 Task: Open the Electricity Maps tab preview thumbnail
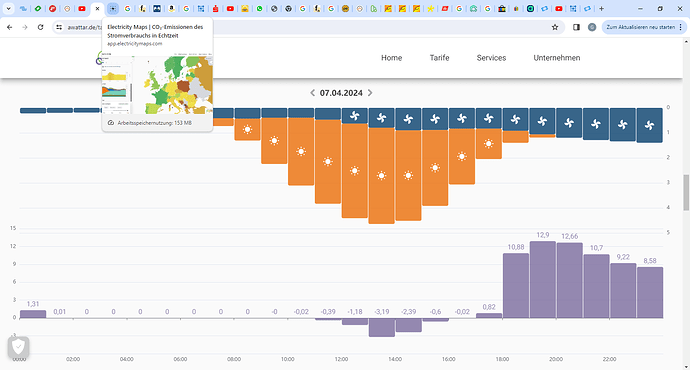(x=157, y=84)
